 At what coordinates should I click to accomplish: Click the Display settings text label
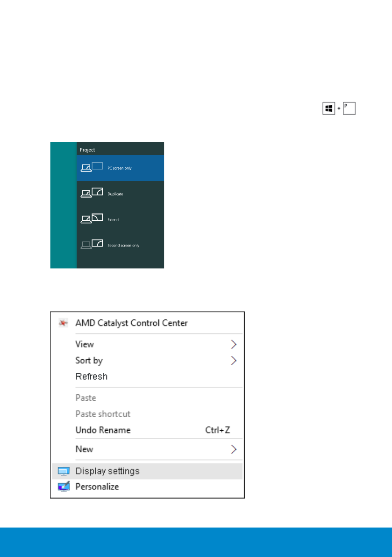[x=107, y=471]
